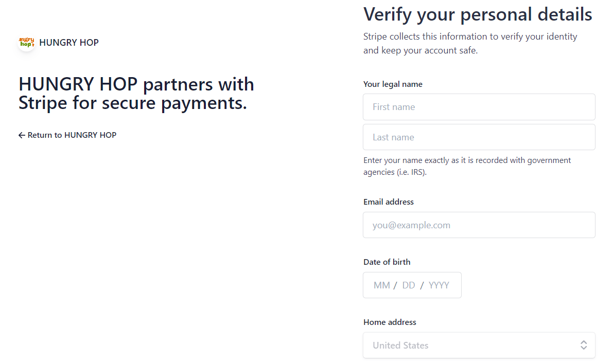Click the 'Stripe collects this information' description
This screenshot has width=614, height=364.
[470, 44]
